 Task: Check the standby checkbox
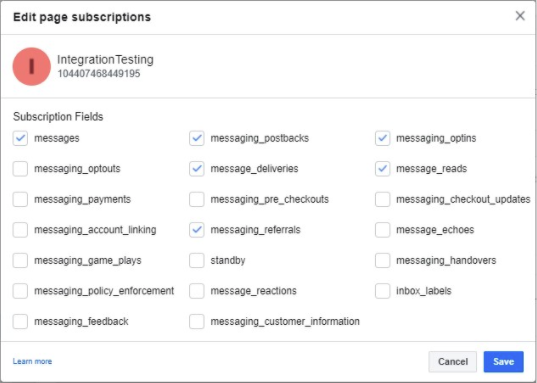197,260
